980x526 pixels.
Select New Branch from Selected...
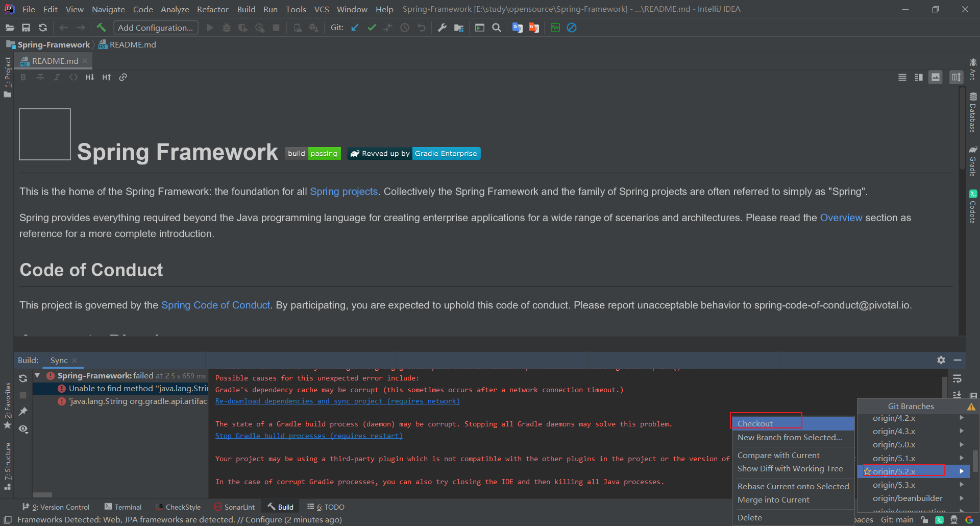coord(793,437)
